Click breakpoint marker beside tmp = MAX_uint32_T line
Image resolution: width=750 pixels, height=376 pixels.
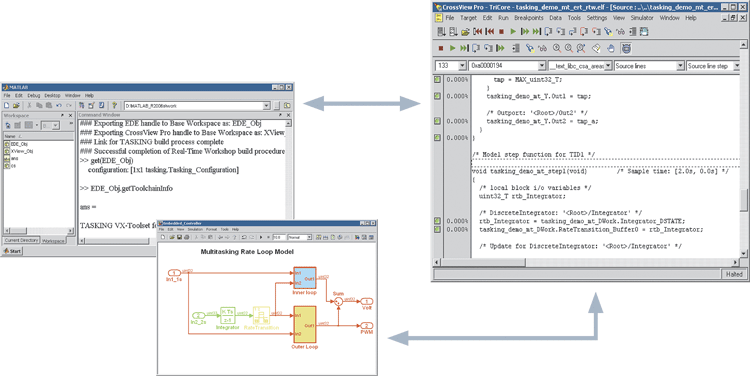tap(437, 79)
